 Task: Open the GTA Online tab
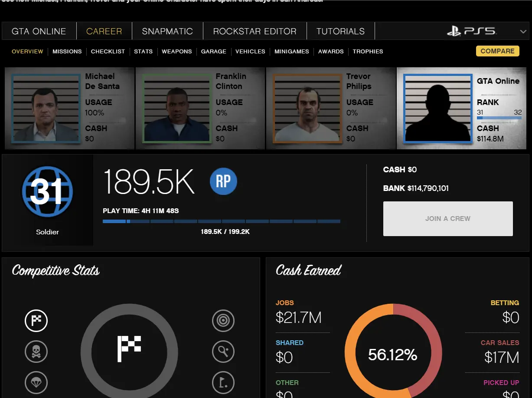click(39, 31)
